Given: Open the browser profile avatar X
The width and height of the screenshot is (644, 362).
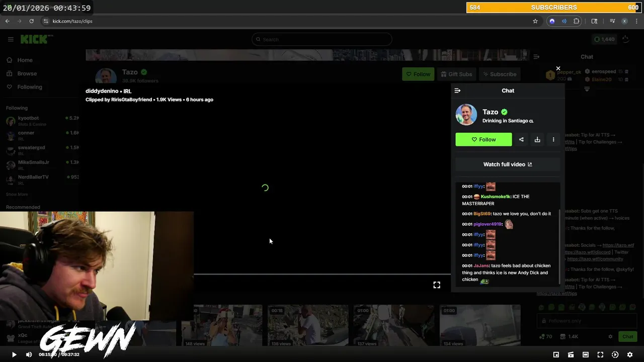Looking at the screenshot, I should [624, 21].
